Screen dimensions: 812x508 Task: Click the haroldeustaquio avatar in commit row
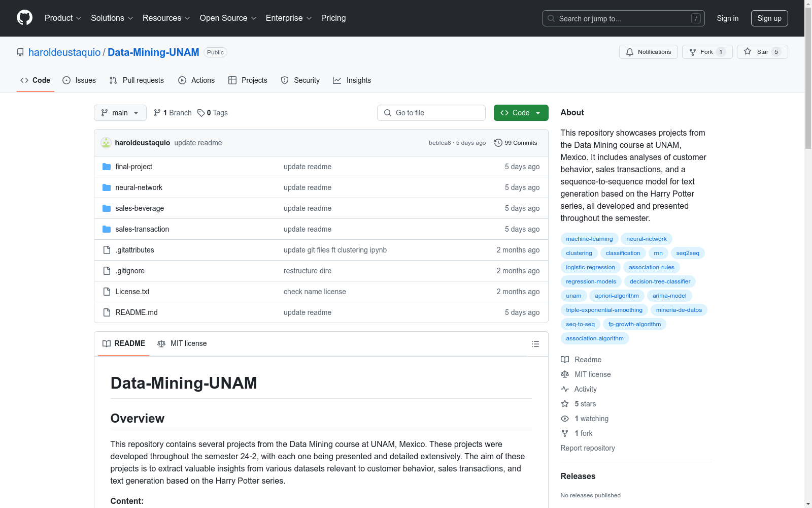tap(106, 143)
